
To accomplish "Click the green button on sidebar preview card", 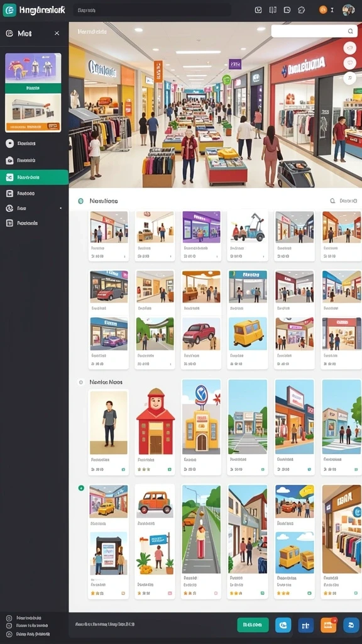I will point(33,88).
